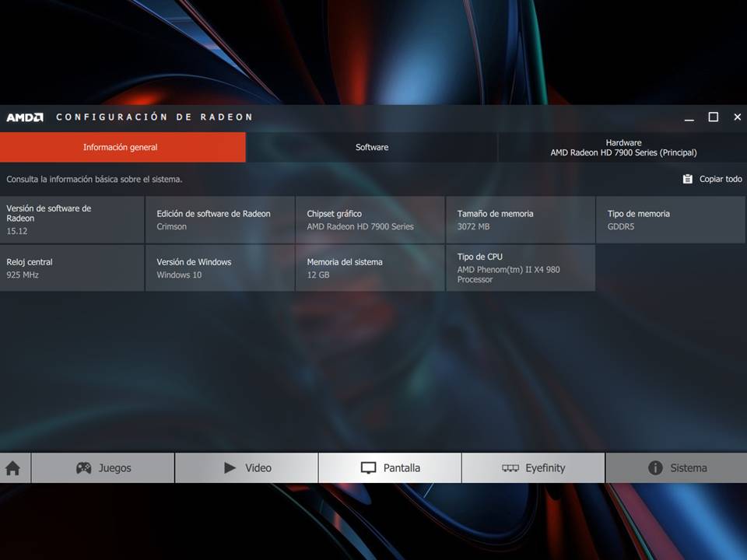Image resolution: width=747 pixels, height=560 pixels.
Task: Click the Crimson edition value
Action: [171, 226]
